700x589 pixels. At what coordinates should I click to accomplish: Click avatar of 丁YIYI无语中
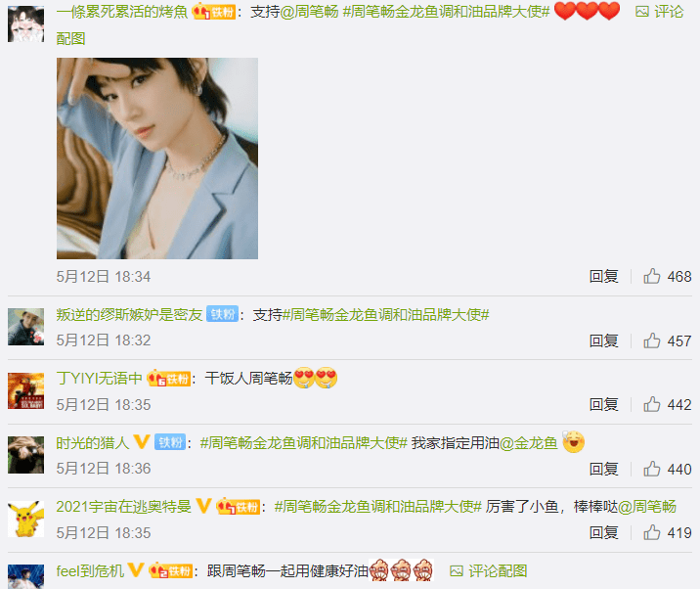pos(25,391)
